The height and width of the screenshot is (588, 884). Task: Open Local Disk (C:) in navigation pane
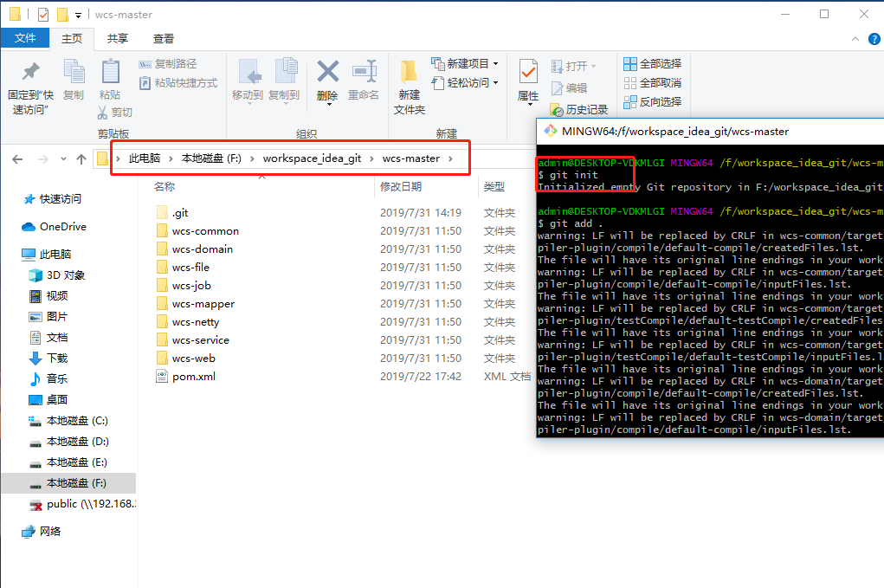point(77,420)
